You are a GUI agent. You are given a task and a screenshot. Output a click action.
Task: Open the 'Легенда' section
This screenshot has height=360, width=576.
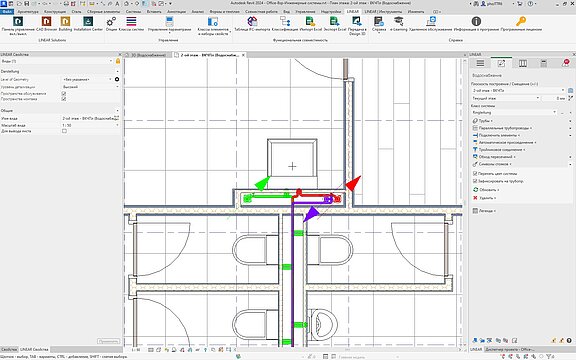[x=485, y=211]
